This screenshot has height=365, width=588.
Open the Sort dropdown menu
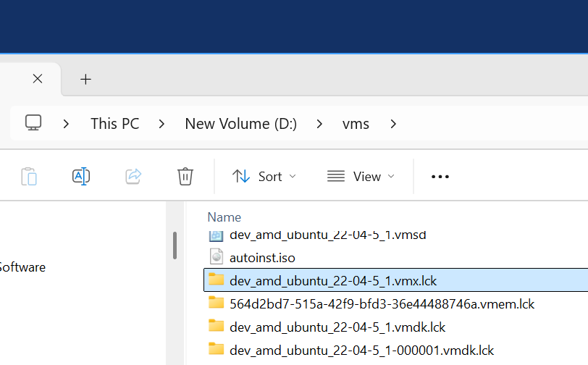click(x=264, y=176)
